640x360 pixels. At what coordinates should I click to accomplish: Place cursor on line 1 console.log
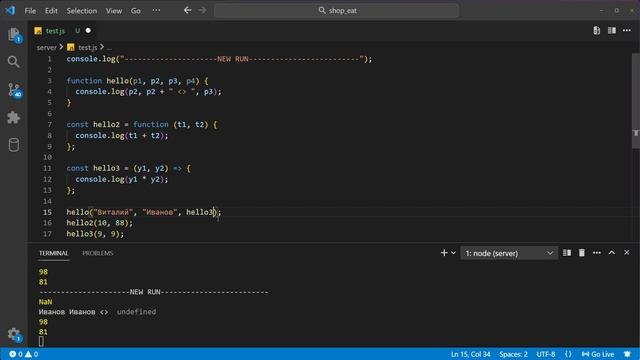coord(91,59)
